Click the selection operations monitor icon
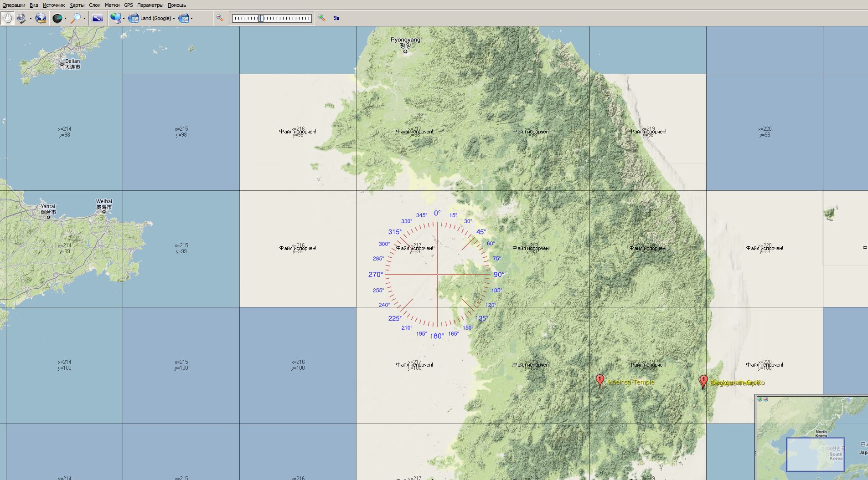Image resolution: width=868 pixels, height=480 pixels. [21, 18]
